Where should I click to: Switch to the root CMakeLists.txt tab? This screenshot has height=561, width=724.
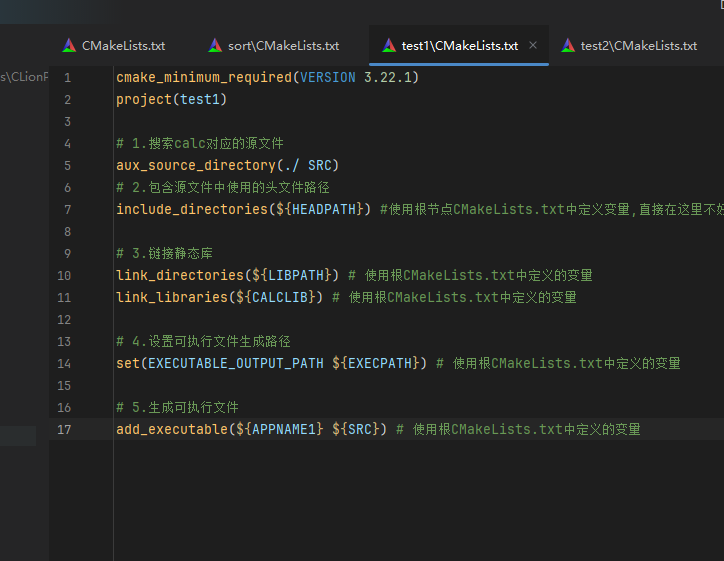pyautogui.click(x=123, y=46)
